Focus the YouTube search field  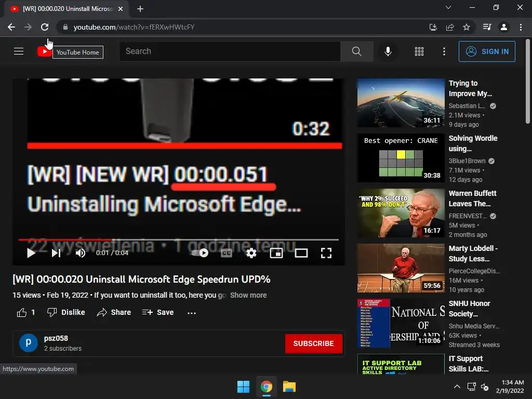click(230, 51)
